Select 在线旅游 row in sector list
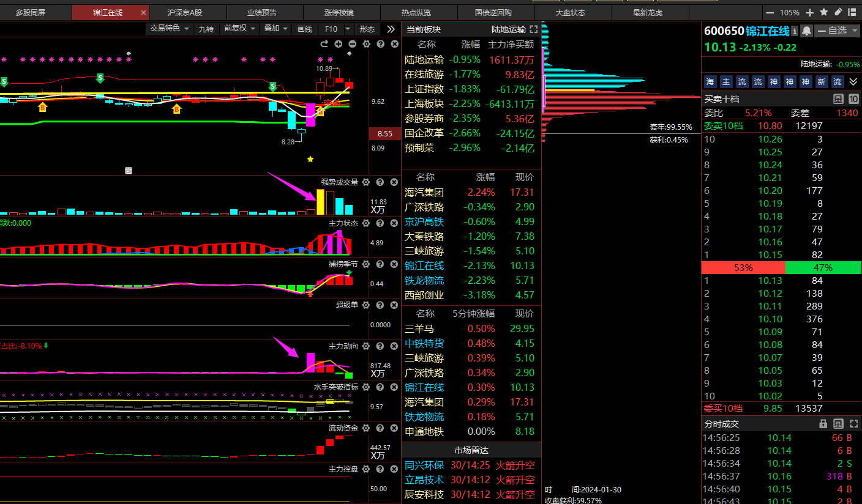 click(x=471, y=75)
